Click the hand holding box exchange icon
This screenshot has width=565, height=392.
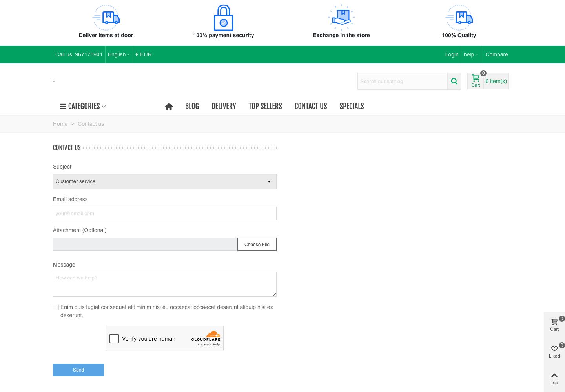tap(341, 18)
